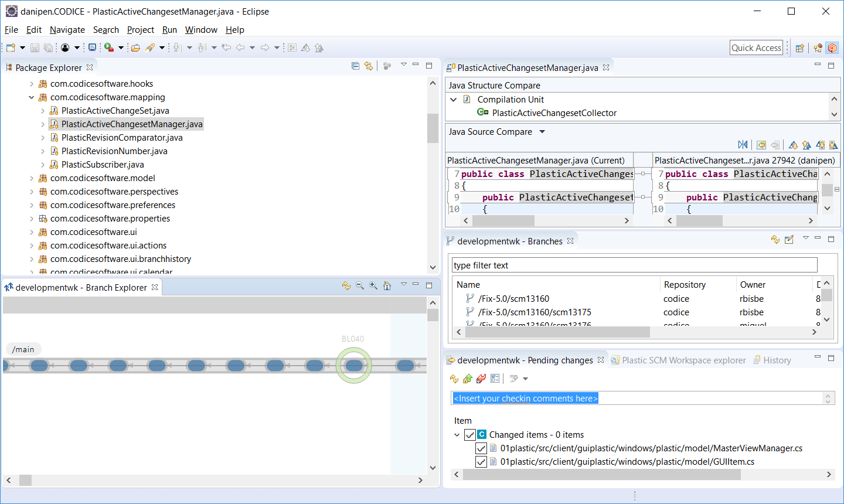Image resolution: width=844 pixels, height=504 pixels.
Task: Expand PlasticActiveChangeSet.java node
Action: tap(43, 111)
